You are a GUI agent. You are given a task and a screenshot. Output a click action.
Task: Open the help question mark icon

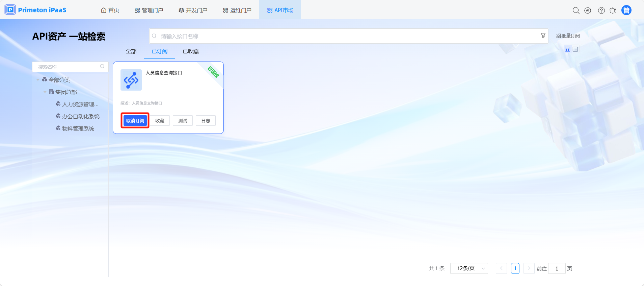[x=601, y=10]
